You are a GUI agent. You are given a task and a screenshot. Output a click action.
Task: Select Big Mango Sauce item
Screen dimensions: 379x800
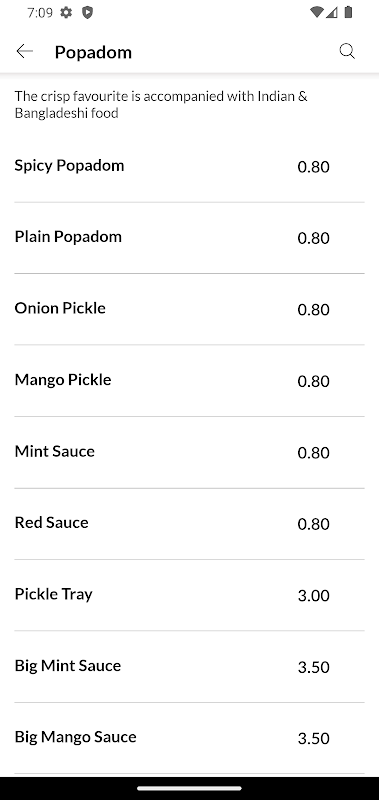(189, 738)
